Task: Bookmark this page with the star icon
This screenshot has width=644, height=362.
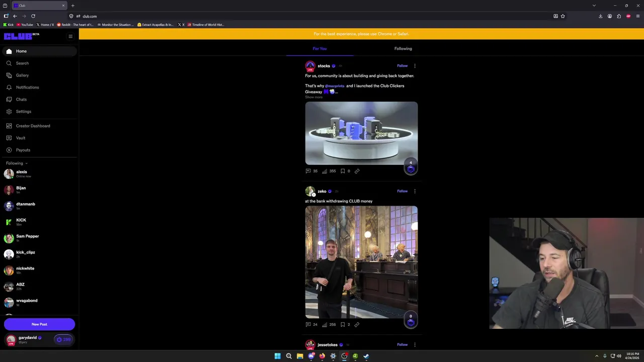Action: [562, 16]
